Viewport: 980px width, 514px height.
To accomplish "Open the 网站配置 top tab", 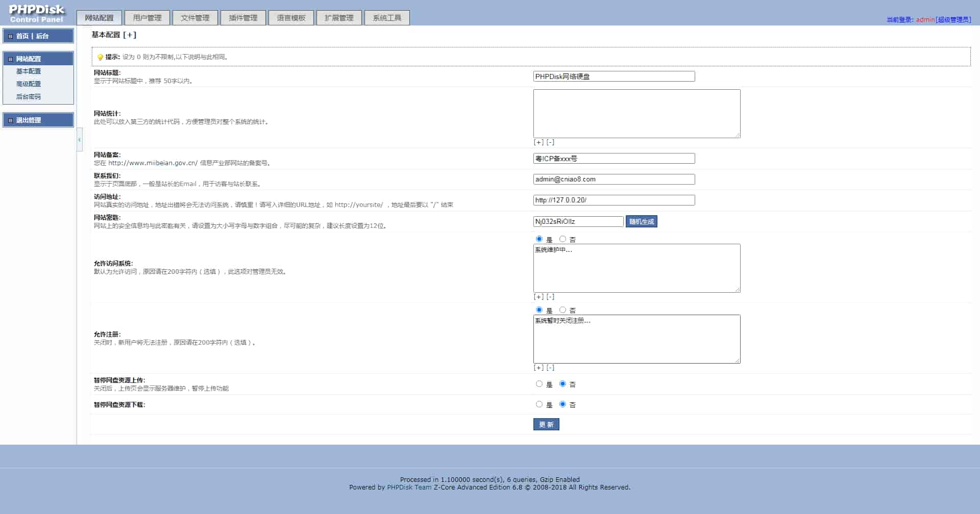I will click(x=99, y=18).
